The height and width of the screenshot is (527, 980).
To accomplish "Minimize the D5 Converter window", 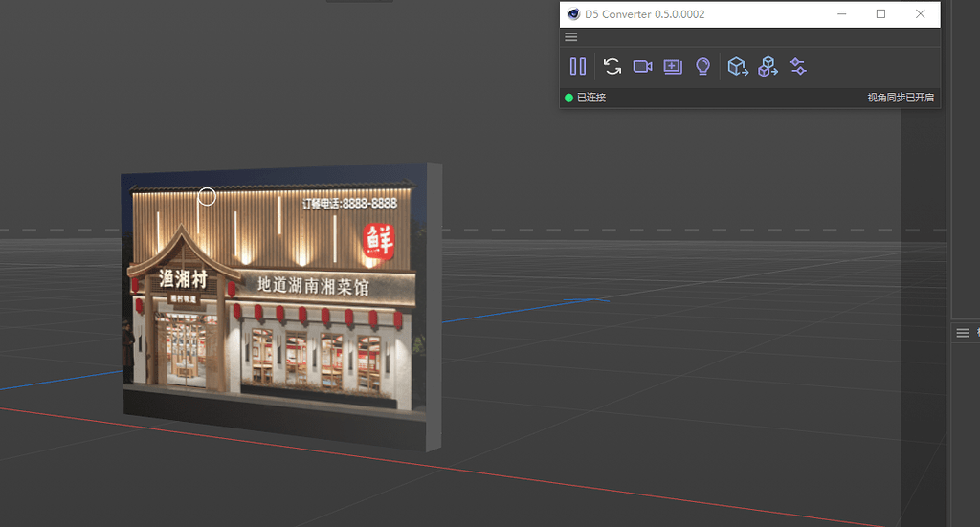I will (x=843, y=14).
